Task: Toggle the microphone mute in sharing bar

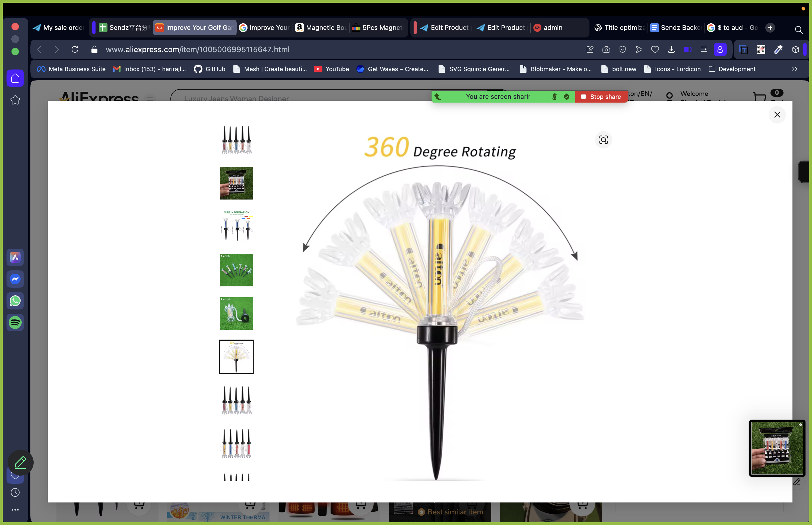Action: (x=555, y=96)
